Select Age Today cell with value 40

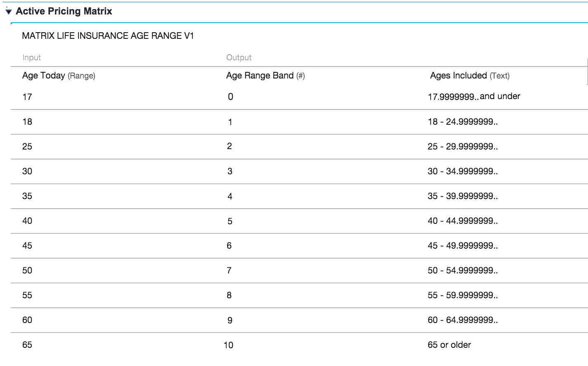(x=27, y=221)
